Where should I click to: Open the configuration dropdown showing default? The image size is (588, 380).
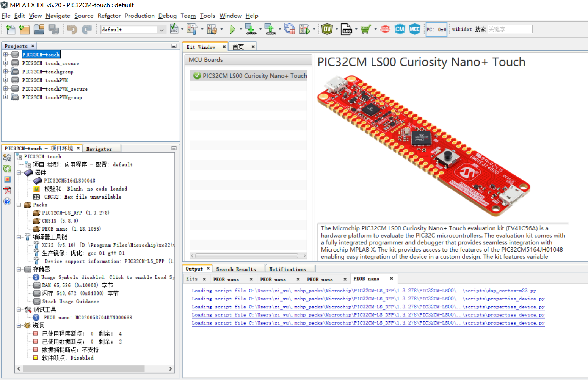tap(133, 30)
